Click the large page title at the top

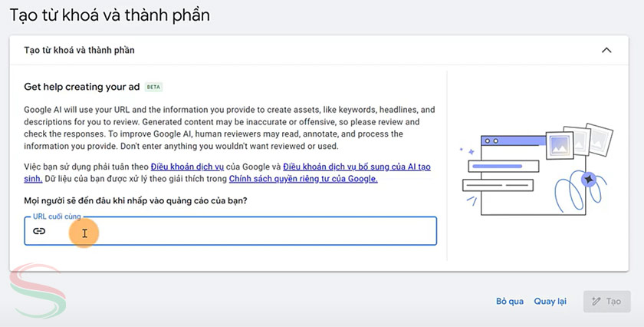(x=110, y=15)
